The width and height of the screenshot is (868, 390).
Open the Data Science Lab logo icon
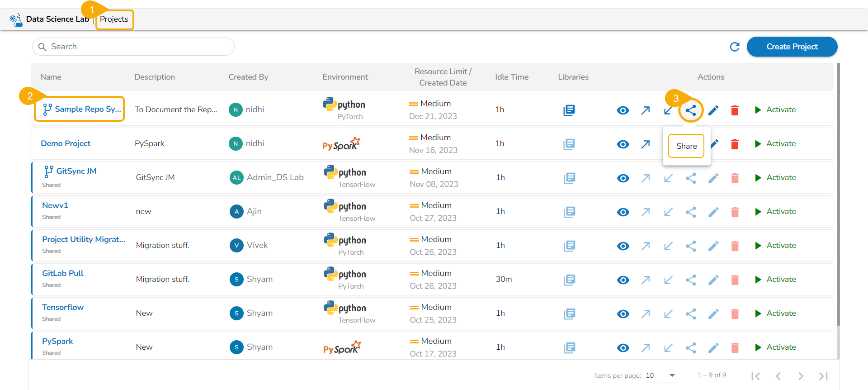click(16, 19)
